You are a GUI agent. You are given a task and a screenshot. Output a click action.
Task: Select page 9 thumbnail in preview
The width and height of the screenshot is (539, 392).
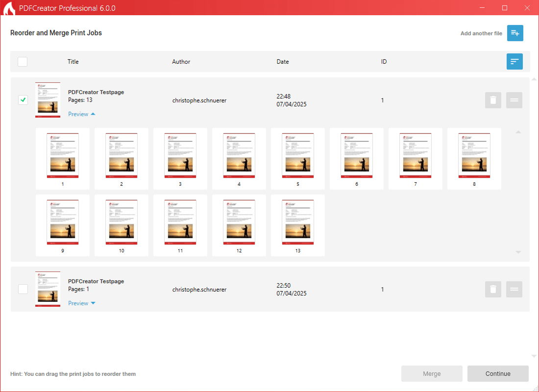coord(63,225)
